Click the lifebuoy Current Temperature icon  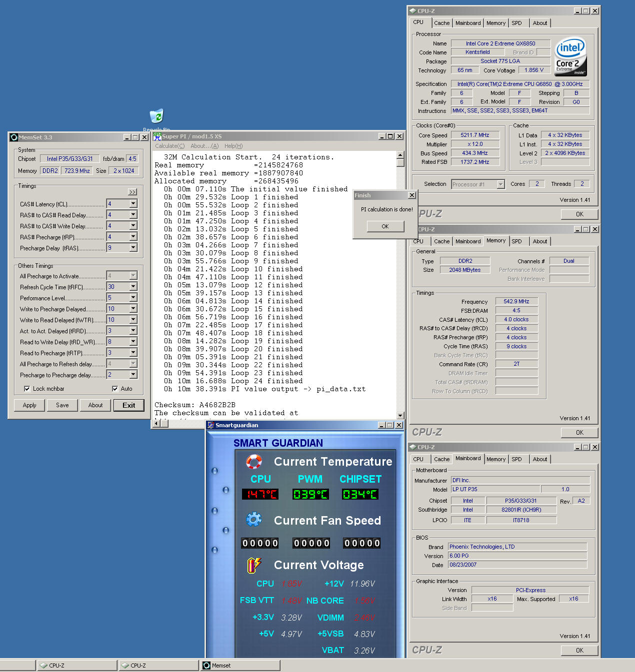click(x=254, y=462)
